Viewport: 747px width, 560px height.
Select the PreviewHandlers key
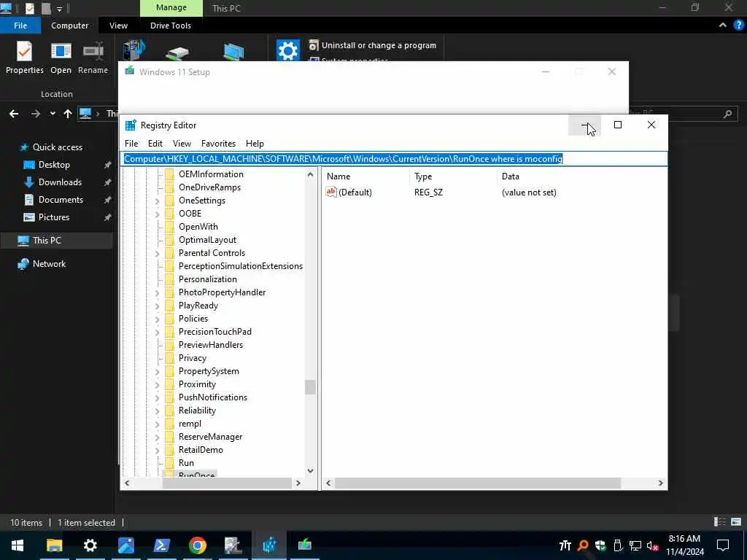pos(211,345)
